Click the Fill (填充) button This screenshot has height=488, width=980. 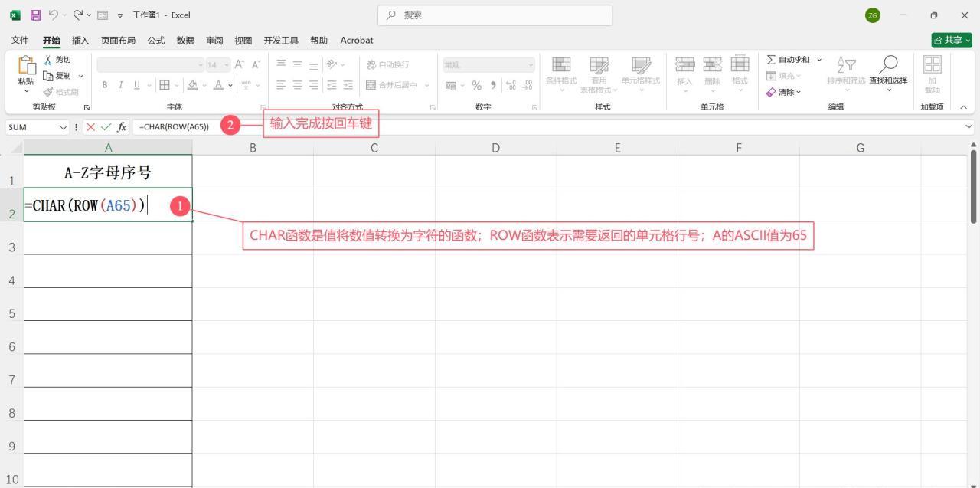784,76
